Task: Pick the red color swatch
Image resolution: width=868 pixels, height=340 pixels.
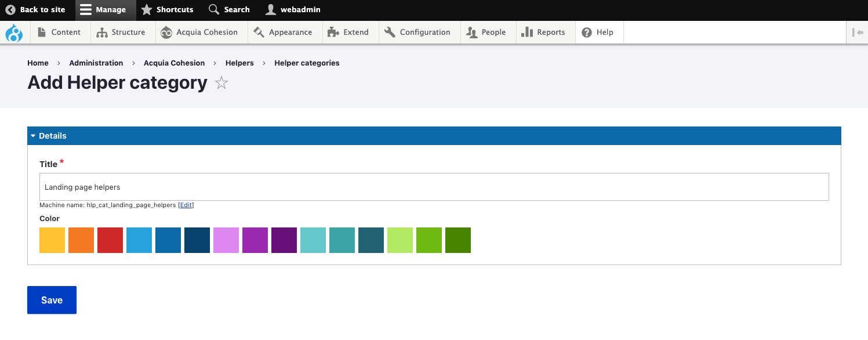Action: pos(110,240)
